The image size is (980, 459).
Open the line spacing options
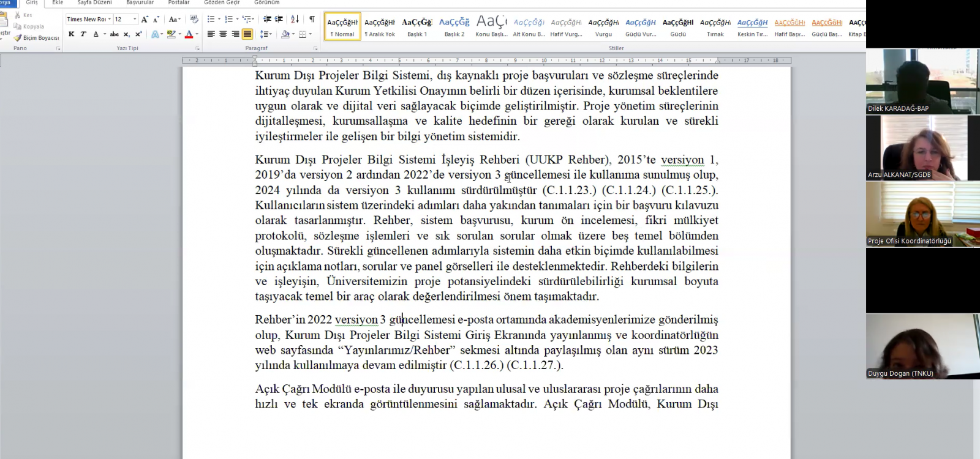click(266, 34)
